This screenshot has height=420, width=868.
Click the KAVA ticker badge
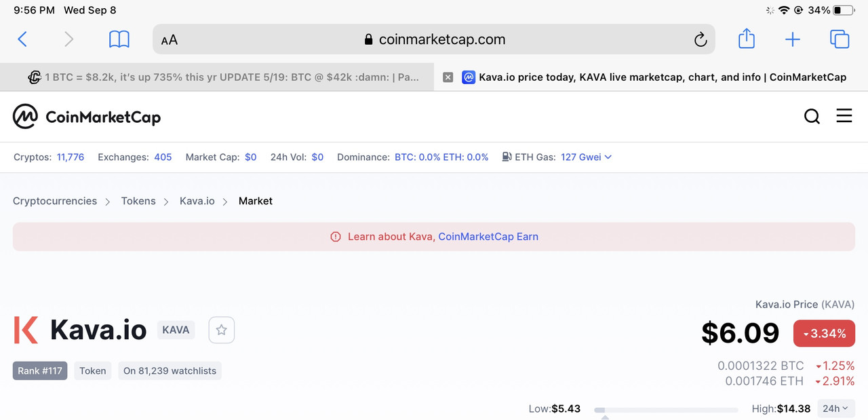tap(176, 330)
